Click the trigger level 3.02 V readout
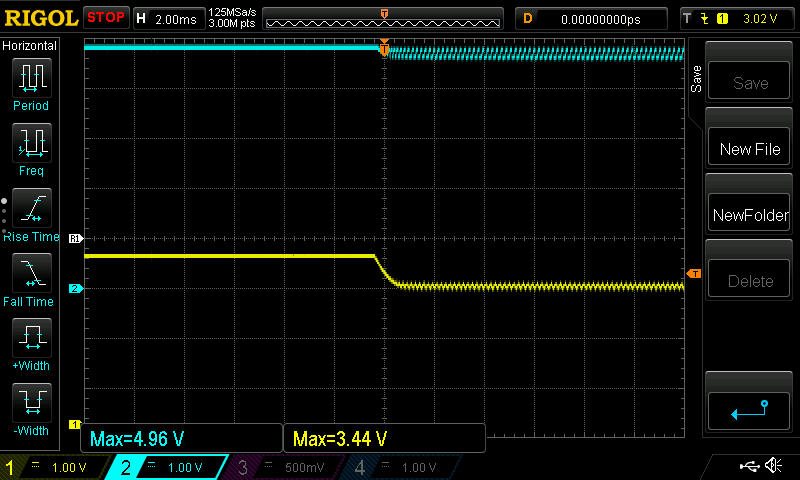This screenshot has height=480, width=800. tap(760, 19)
